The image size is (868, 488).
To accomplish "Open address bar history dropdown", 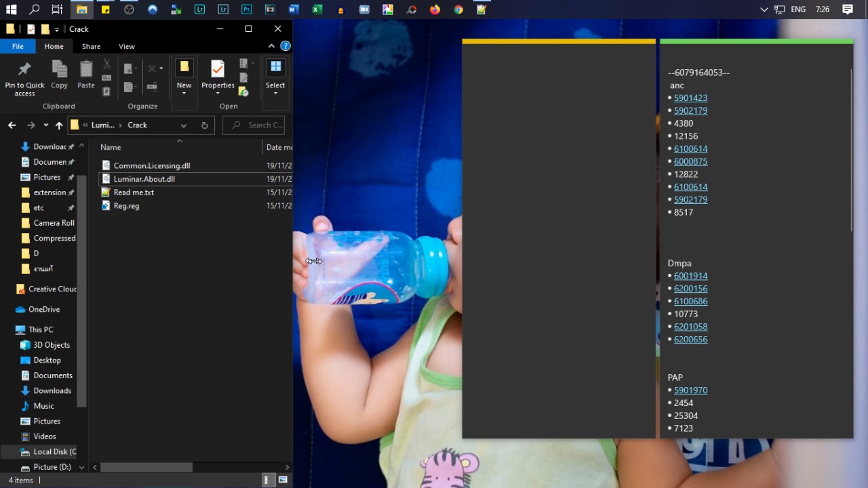I will click(184, 125).
